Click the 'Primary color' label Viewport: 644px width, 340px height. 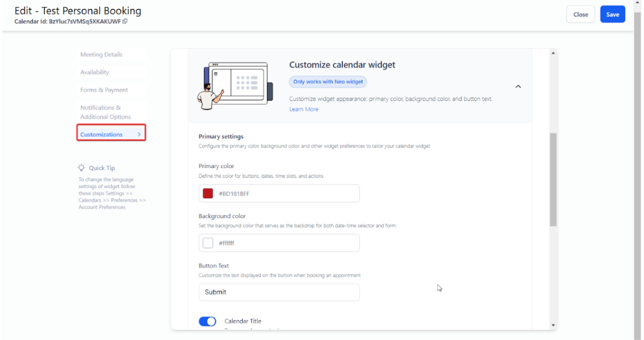[x=216, y=166]
